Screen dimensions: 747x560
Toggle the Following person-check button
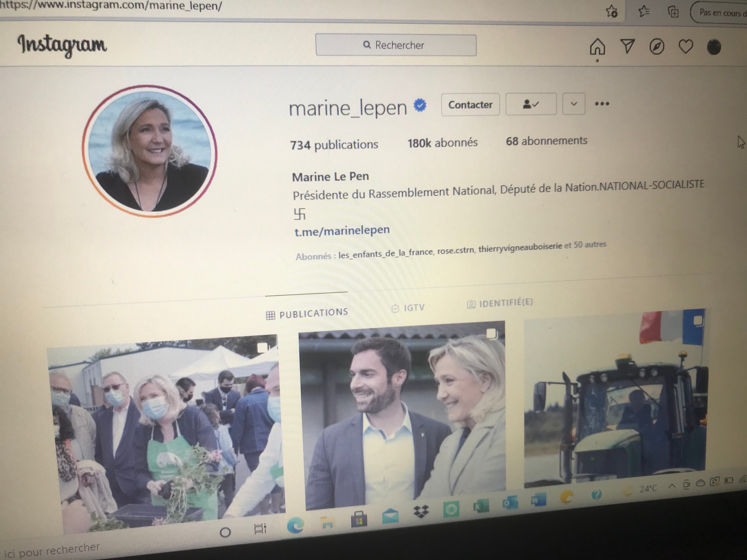tap(531, 104)
